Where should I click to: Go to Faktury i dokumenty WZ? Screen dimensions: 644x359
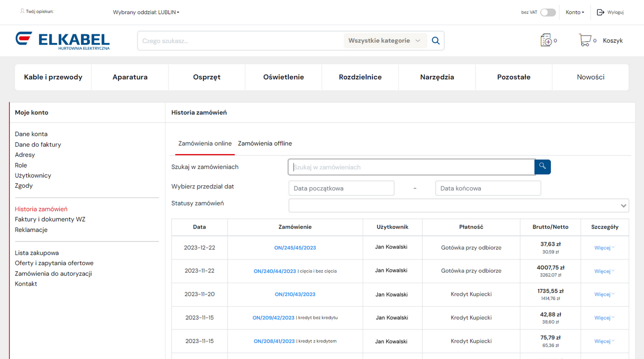(x=50, y=219)
